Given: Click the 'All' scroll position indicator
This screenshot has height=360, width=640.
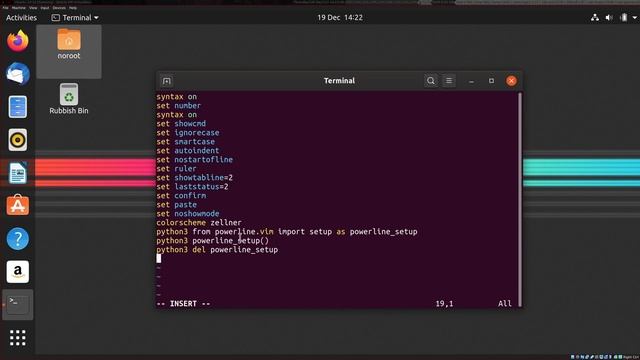Looking at the screenshot, I should click(x=504, y=304).
